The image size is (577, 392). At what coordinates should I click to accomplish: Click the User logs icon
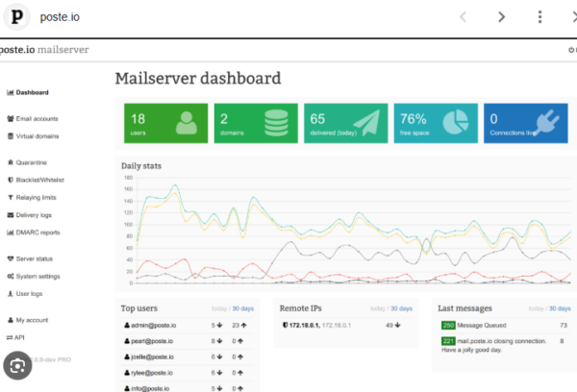(11, 294)
